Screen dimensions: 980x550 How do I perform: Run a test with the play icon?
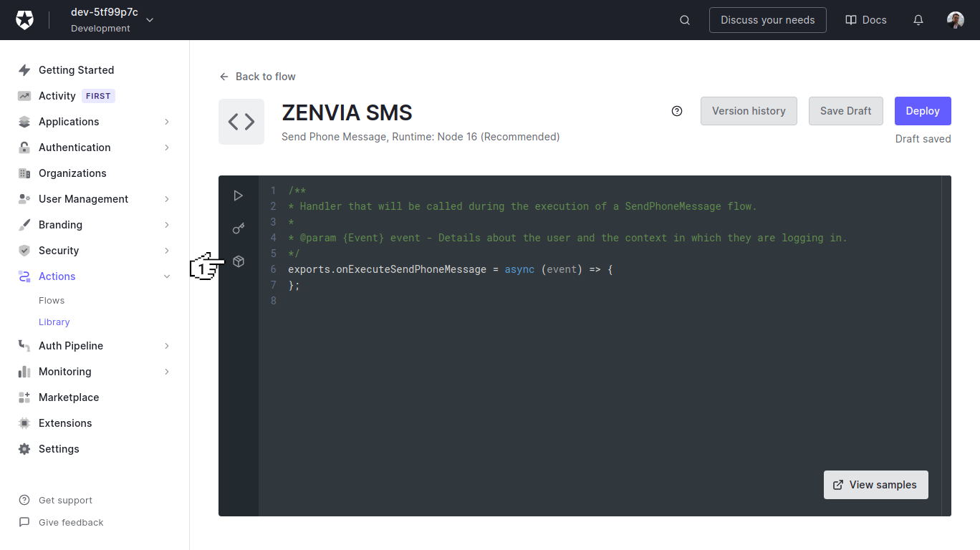pos(239,195)
